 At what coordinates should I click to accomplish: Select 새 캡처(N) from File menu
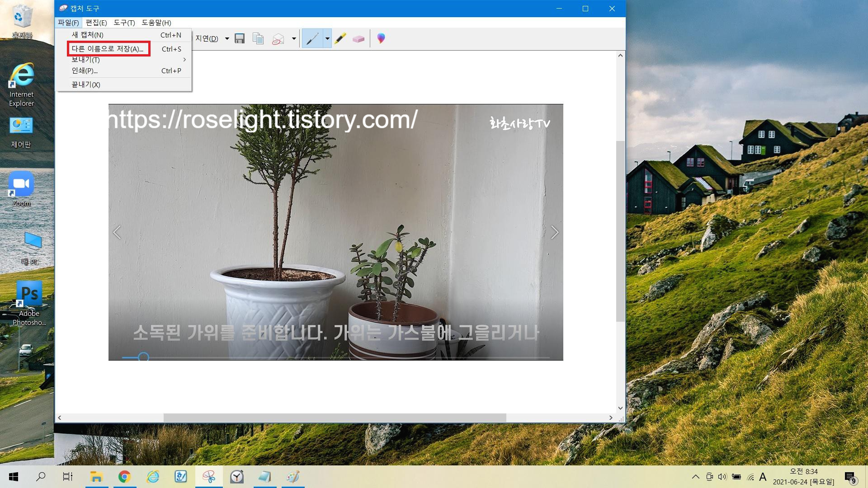[88, 35]
